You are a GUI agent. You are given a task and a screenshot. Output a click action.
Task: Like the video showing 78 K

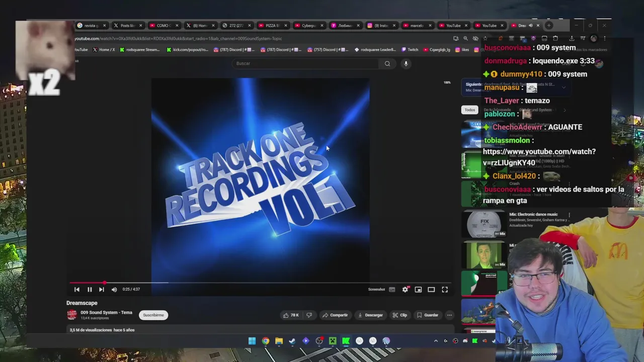291,315
